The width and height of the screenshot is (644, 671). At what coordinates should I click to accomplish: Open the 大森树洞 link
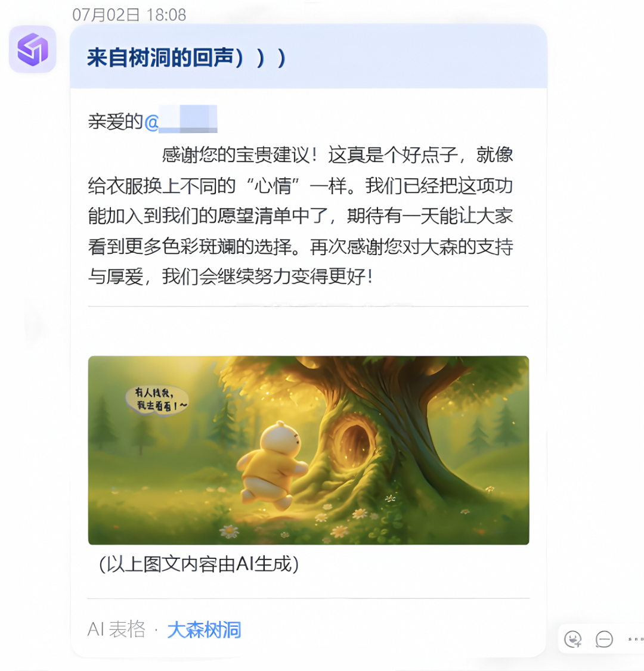pyautogui.click(x=205, y=630)
